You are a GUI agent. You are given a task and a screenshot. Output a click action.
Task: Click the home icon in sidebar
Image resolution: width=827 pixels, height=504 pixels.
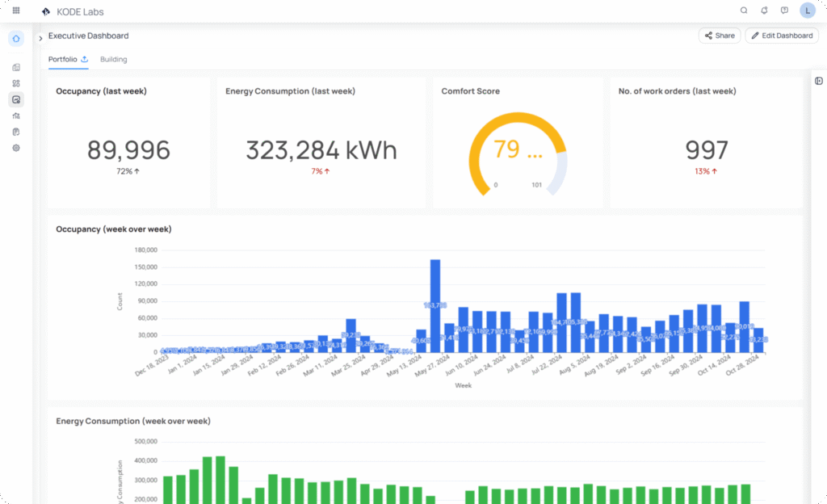[16, 39]
